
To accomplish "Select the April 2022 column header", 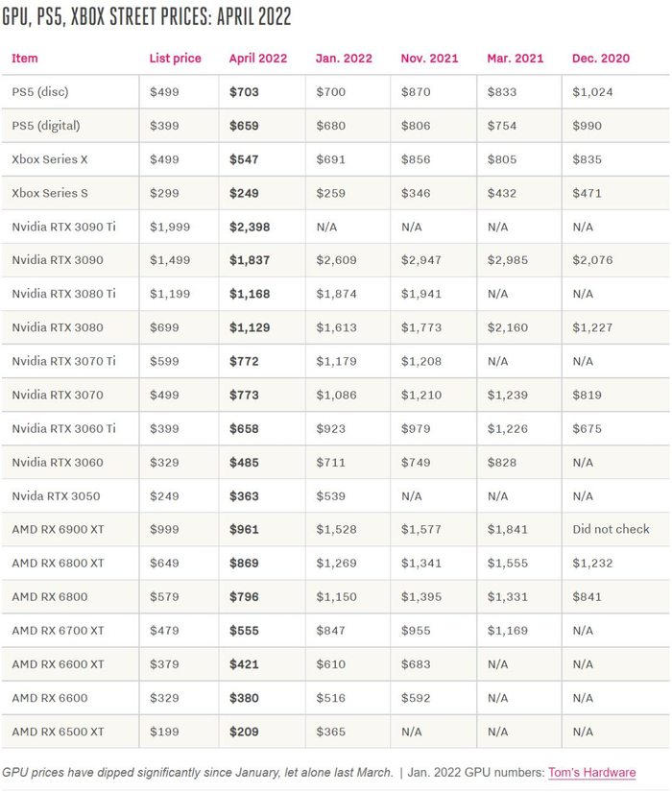I will coord(259,59).
